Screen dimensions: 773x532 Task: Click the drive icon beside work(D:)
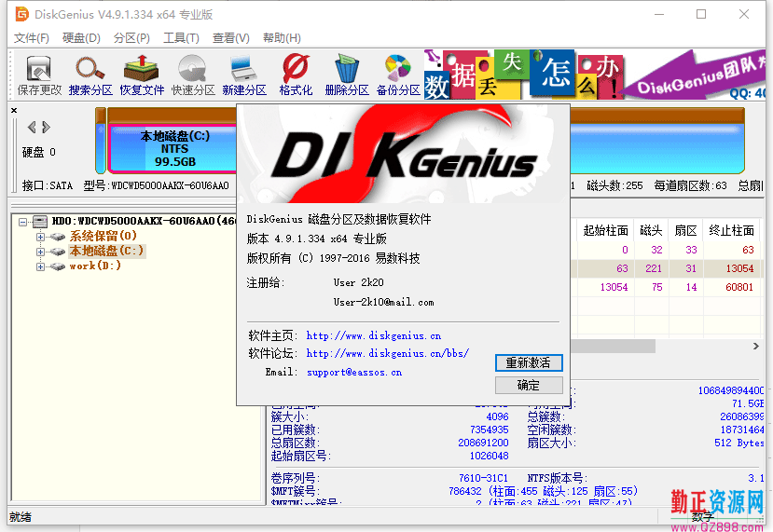pos(57,266)
